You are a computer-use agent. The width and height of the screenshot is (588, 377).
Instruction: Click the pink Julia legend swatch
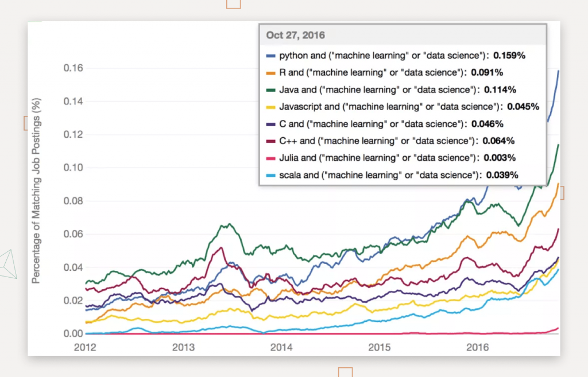(x=271, y=158)
